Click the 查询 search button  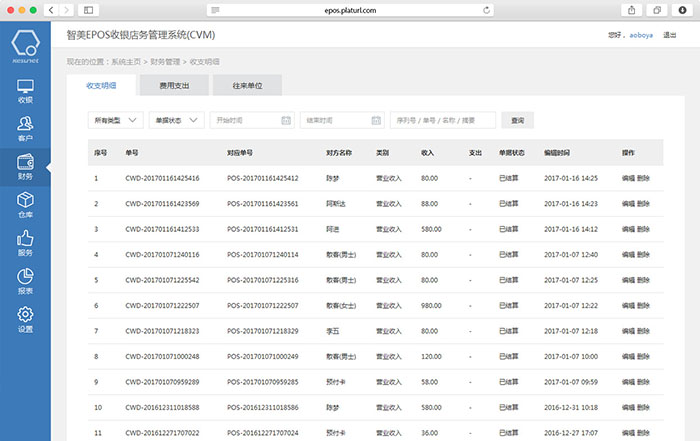(x=517, y=120)
